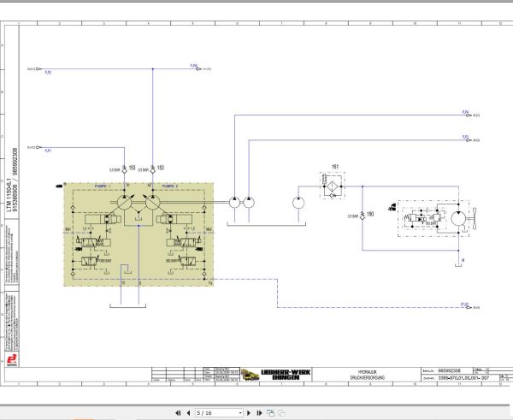The width and height of the screenshot is (513, 420).
Task: Go to the next page
Action: (x=248, y=413)
